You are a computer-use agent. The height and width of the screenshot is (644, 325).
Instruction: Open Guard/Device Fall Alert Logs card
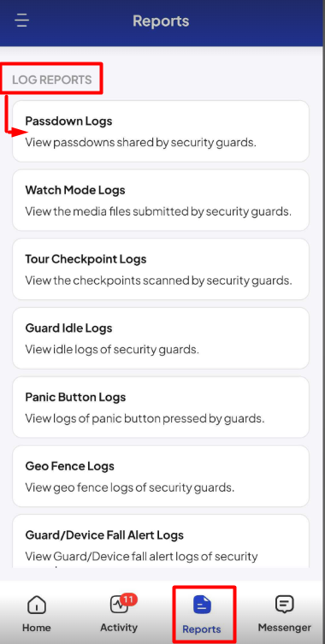coord(161,541)
